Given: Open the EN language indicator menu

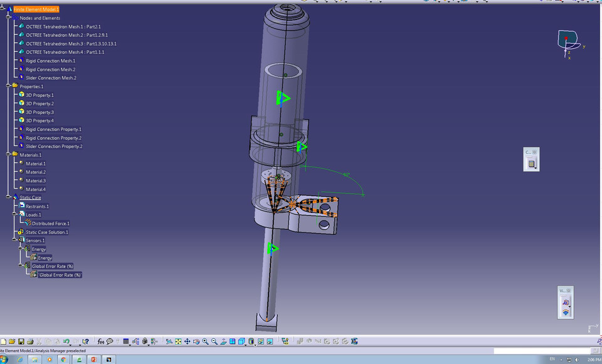Looking at the screenshot, I should (x=551, y=359).
